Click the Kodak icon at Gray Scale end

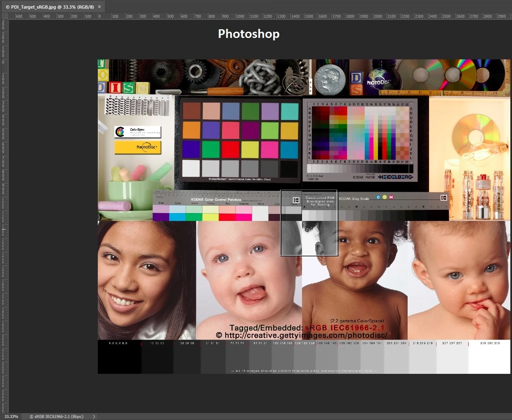pos(444,198)
